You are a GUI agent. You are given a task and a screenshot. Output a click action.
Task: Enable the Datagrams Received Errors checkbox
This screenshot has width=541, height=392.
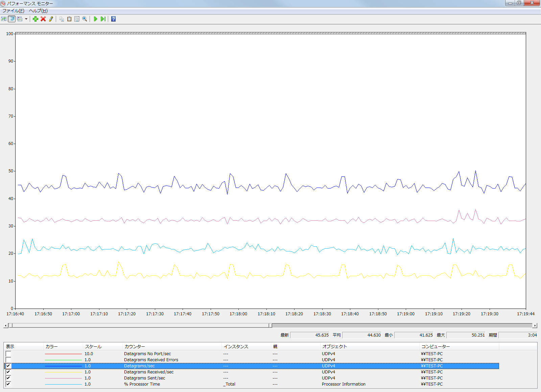(x=8, y=360)
